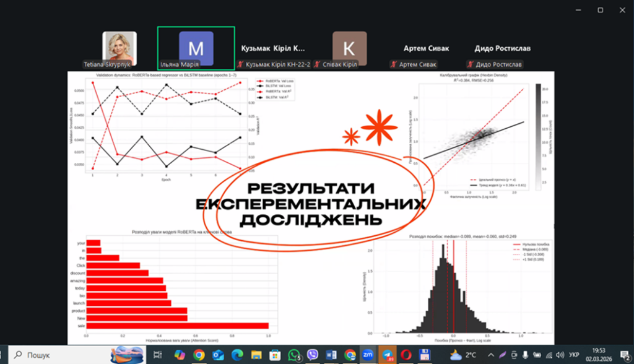Open Opera browser from taskbar
This screenshot has height=364, width=634.
pyautogui.click(x=406, y=355)
